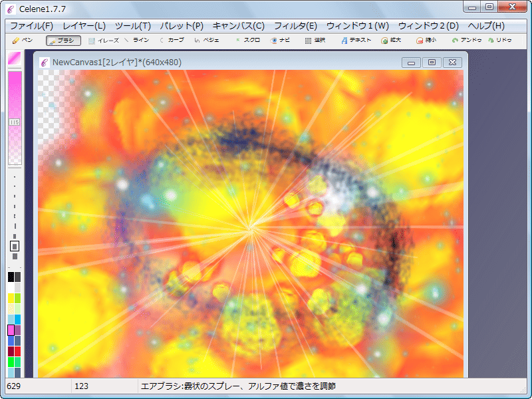Open the パレット(P) menu
532x399 pixels.
coord(182,26)
